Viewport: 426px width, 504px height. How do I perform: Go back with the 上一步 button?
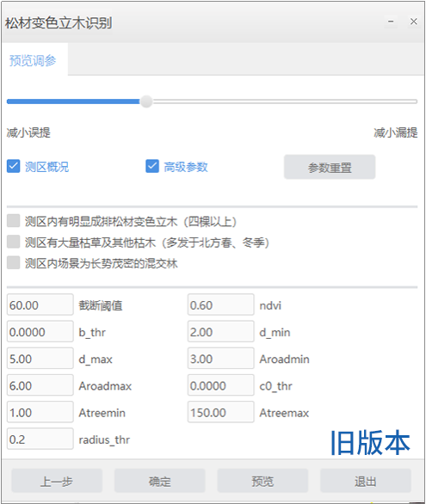tap(57, 481)
